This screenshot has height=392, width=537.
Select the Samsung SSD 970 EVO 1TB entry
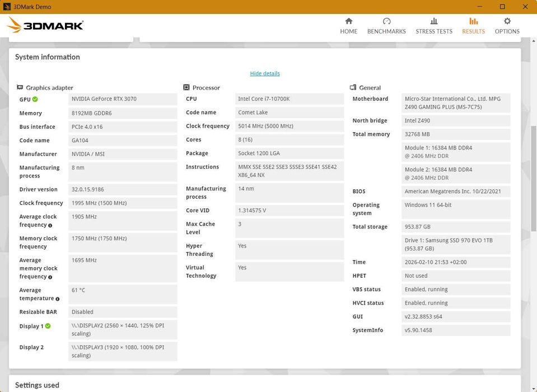456,245
